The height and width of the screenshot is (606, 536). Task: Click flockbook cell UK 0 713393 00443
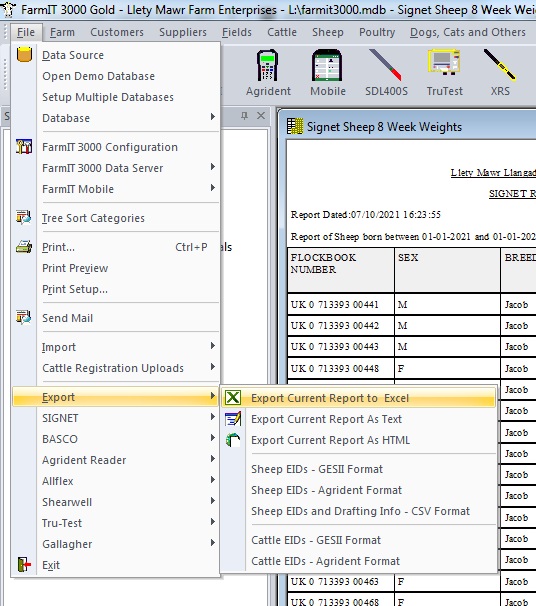pyautogui.click(x=341, y=347)
